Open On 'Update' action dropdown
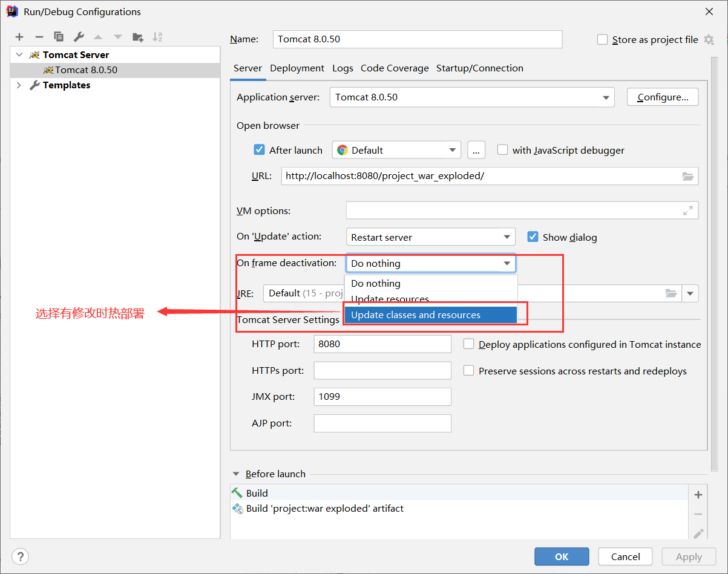 coord(431,237)
